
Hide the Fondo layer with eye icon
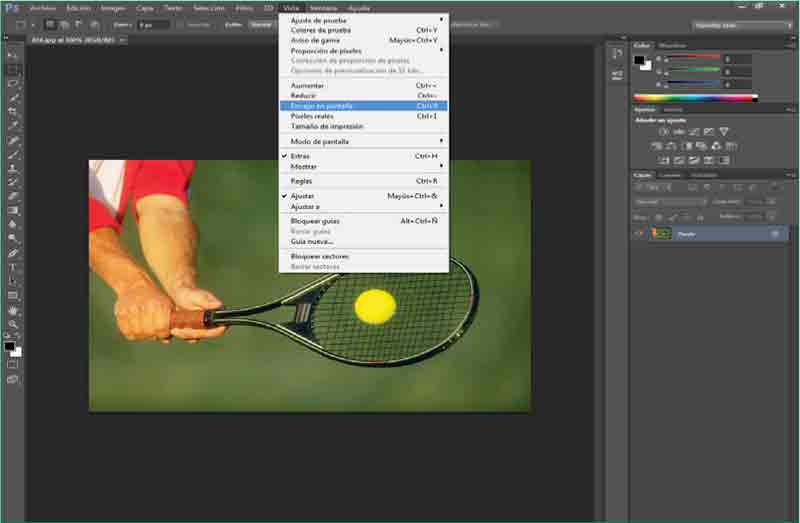tap(639, 233)
